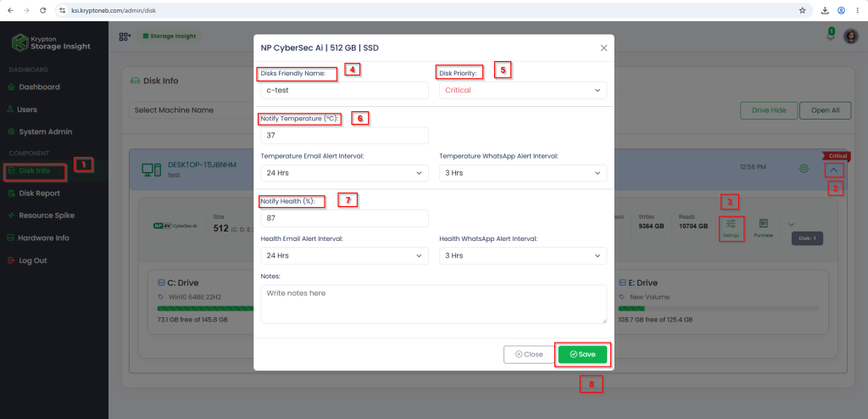Click the Disk: 1 badge
Image resolution: width=868 pixels, height=419 pixels.
pos(807,238)
